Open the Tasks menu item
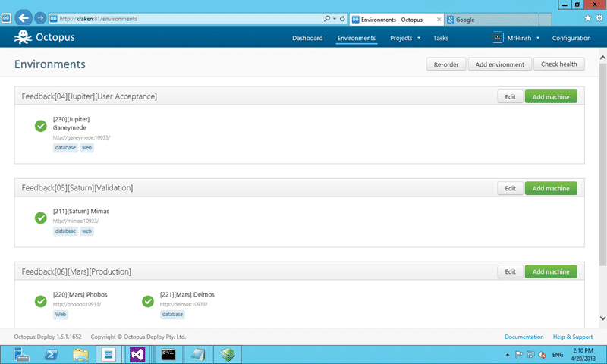The width and height of the screenshot is (607, 364). point(441,38)
